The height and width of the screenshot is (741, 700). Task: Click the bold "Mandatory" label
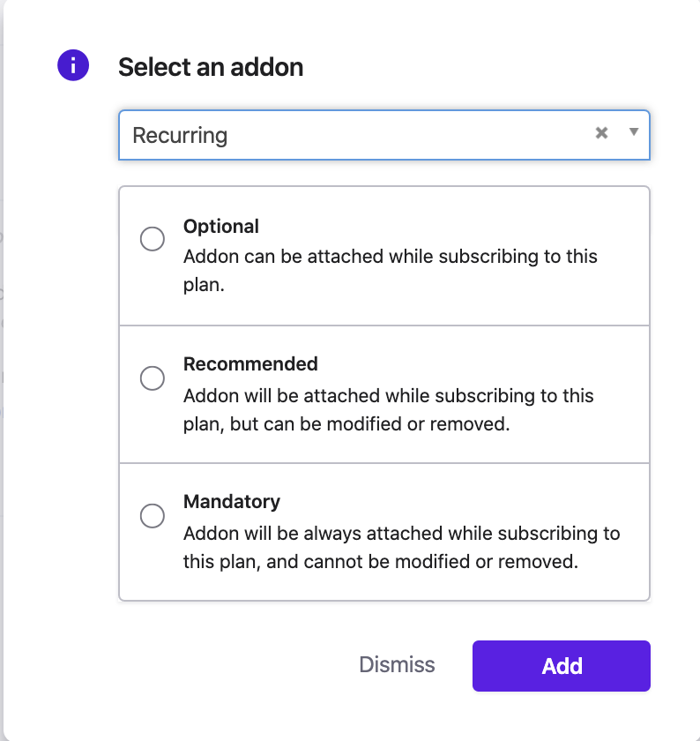232,502
